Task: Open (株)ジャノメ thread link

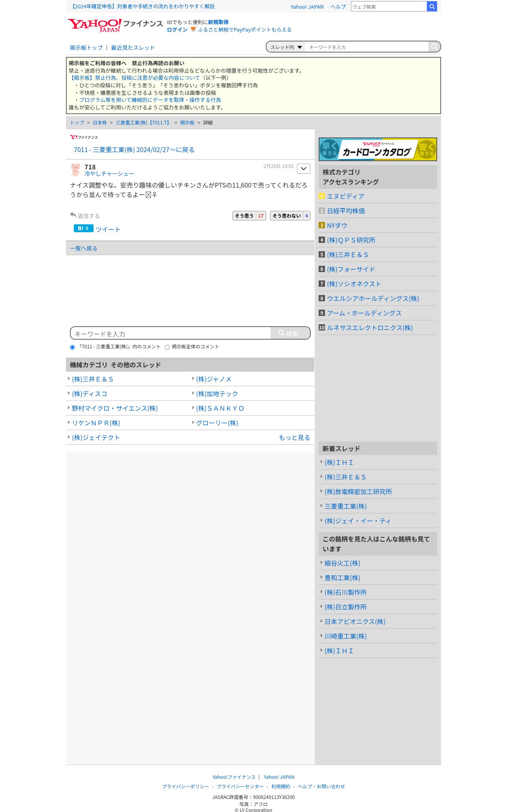Action: tap(214, 379)
